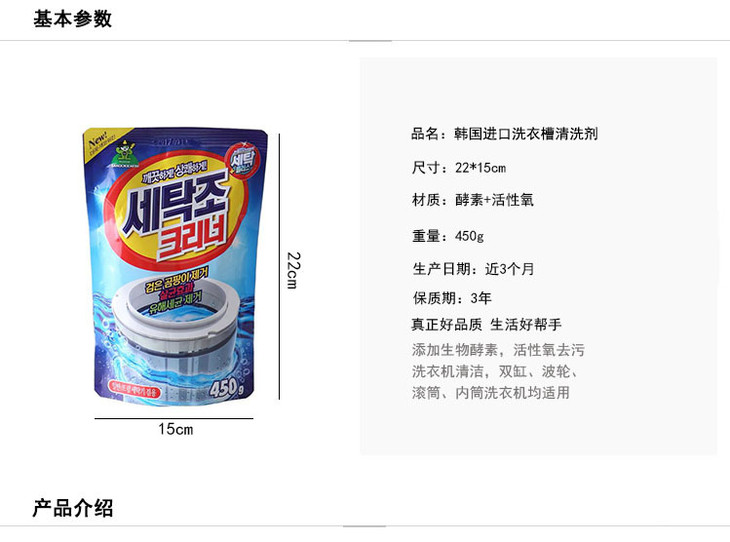The height and width of the screenshot is (542, 730).
Task: Click the 真正好品质 生活好帮手 slogan
Action: click(487, 325)
